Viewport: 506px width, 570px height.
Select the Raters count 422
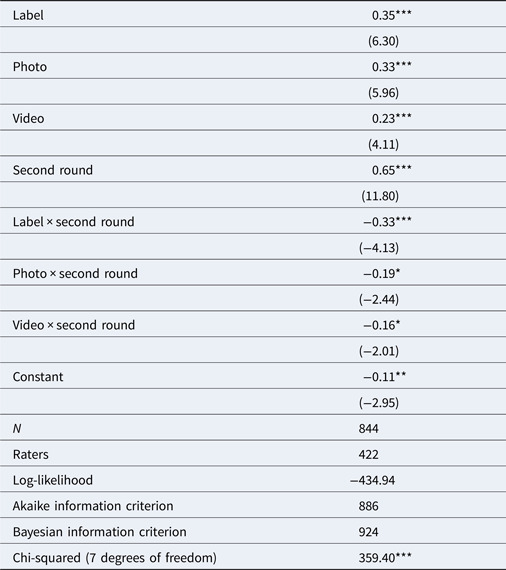(369, 454)
